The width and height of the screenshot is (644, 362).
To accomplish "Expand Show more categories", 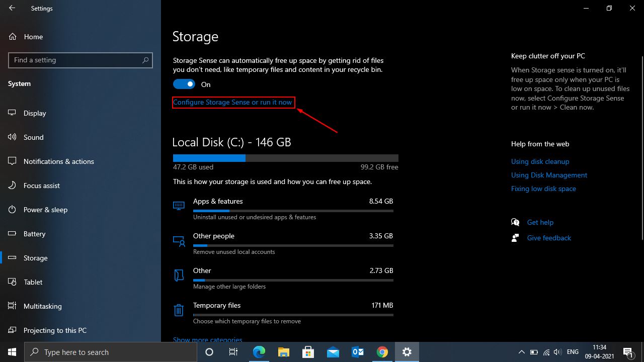I will [207, 339].
